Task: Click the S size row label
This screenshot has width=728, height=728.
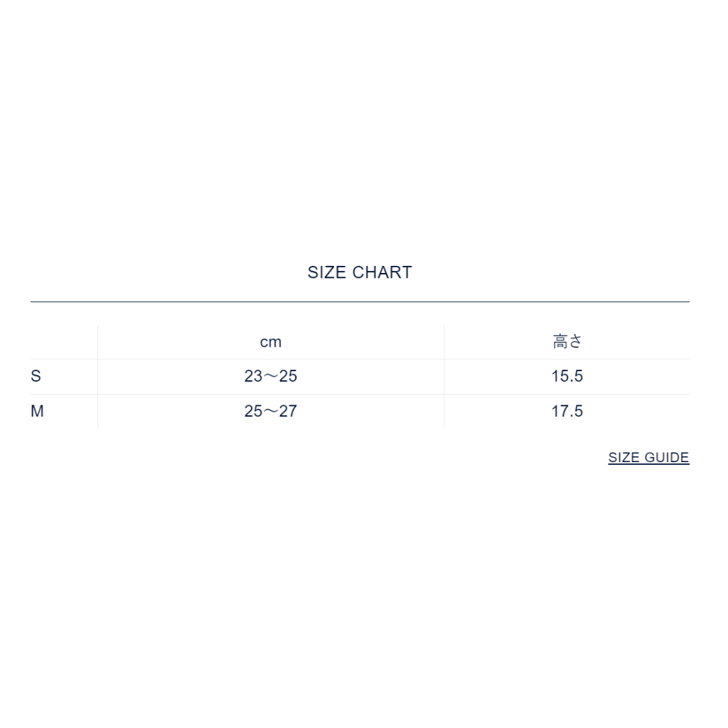Action: [36, 376]
